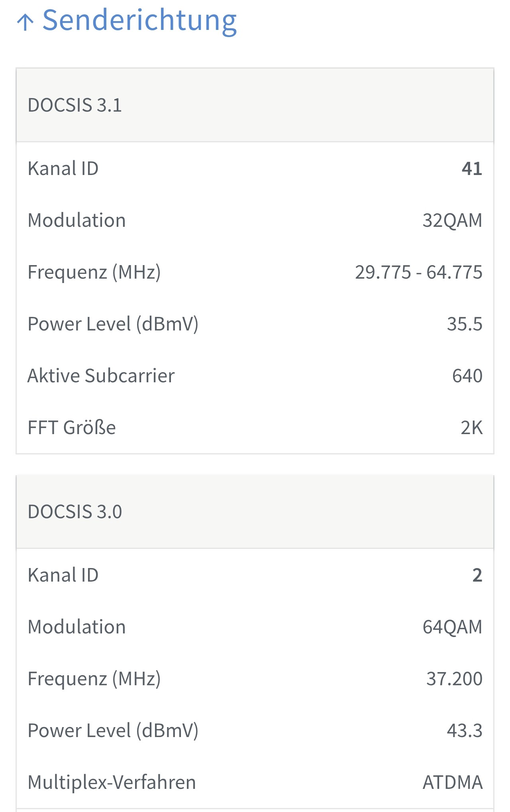Click the 64QAM modulation value
The width and height of the screenshot is (510, 812).
coord(453,627)
